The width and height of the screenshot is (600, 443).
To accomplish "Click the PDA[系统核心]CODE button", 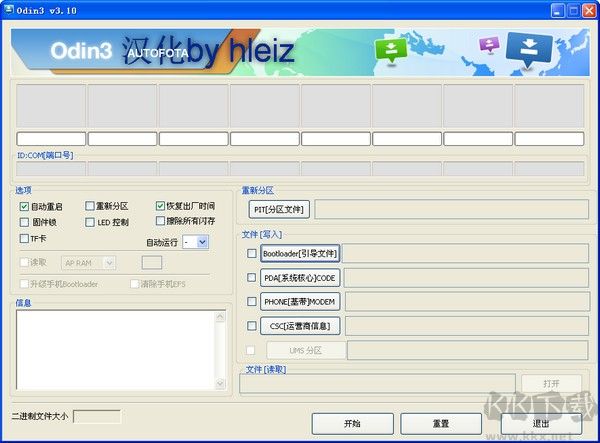I will (x=300, y=278).
